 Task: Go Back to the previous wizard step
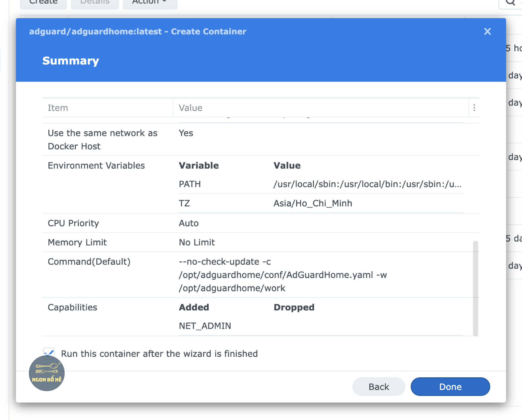[x=379, y=387]
